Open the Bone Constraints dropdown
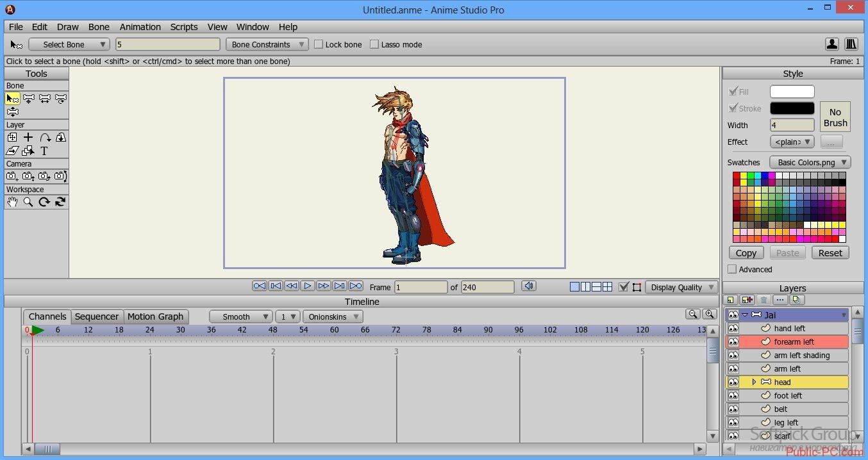This screenshot has width=868, height=460. (x=267, y=44)
